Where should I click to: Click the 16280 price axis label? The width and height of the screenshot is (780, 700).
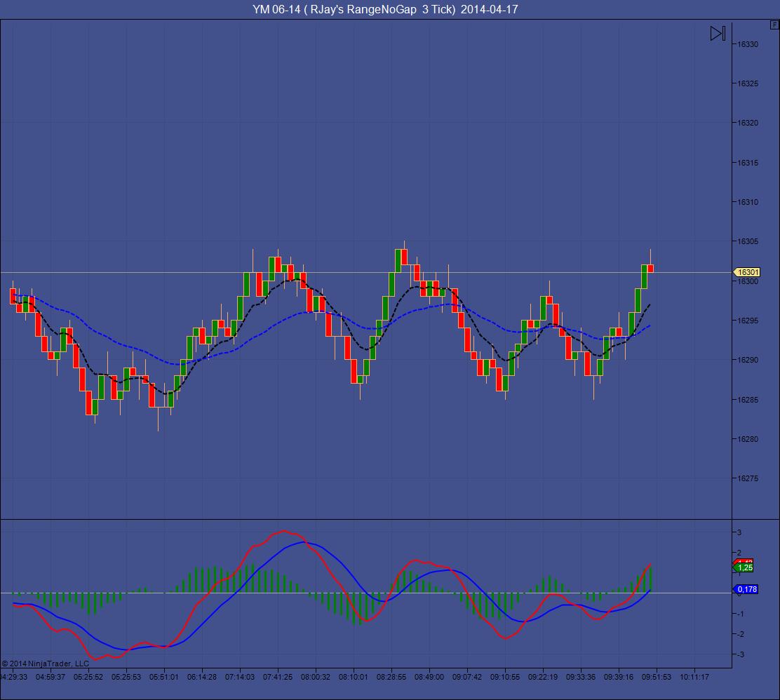(x=747, y=439)
